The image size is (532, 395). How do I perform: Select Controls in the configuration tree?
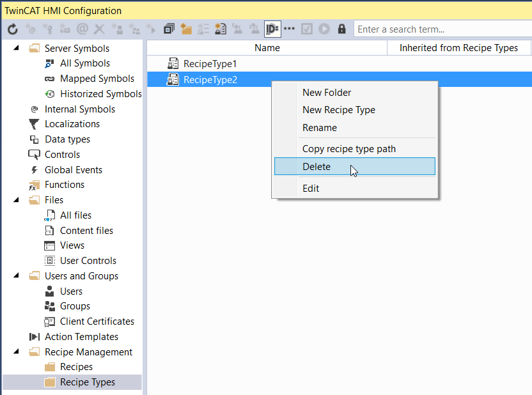click(x=62, y=155)
